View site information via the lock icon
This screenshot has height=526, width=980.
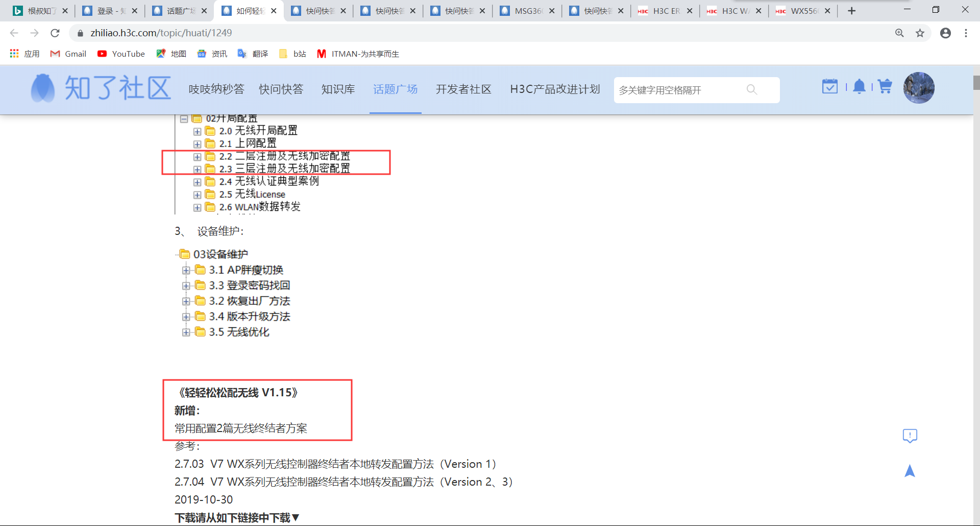coord(80,33)
